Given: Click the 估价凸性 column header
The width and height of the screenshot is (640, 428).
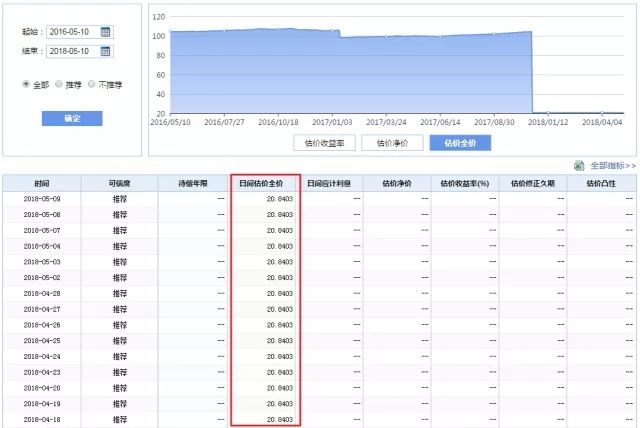Looking at the screenshot, I should (601, 184).
